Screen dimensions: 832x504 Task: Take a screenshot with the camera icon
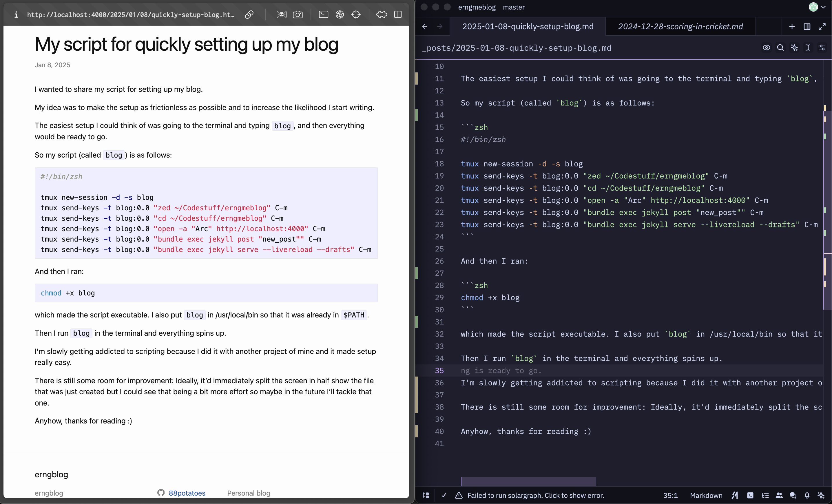coord(298,14)
